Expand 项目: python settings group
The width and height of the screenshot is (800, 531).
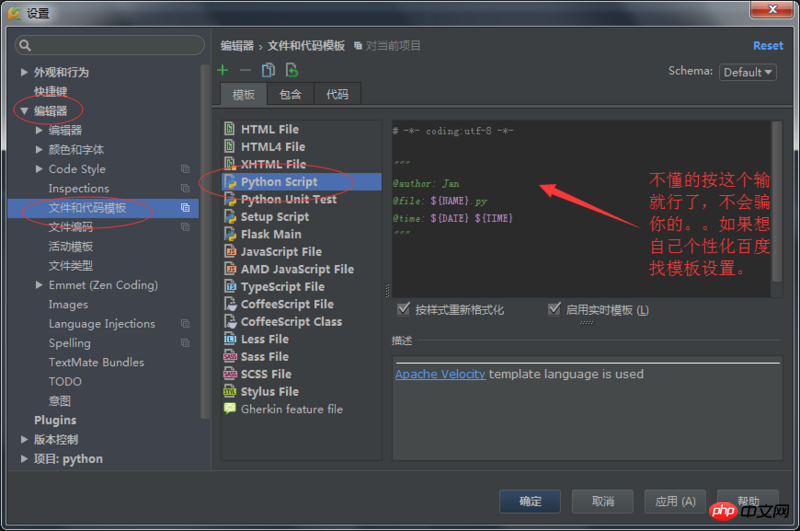coord(24,459)
